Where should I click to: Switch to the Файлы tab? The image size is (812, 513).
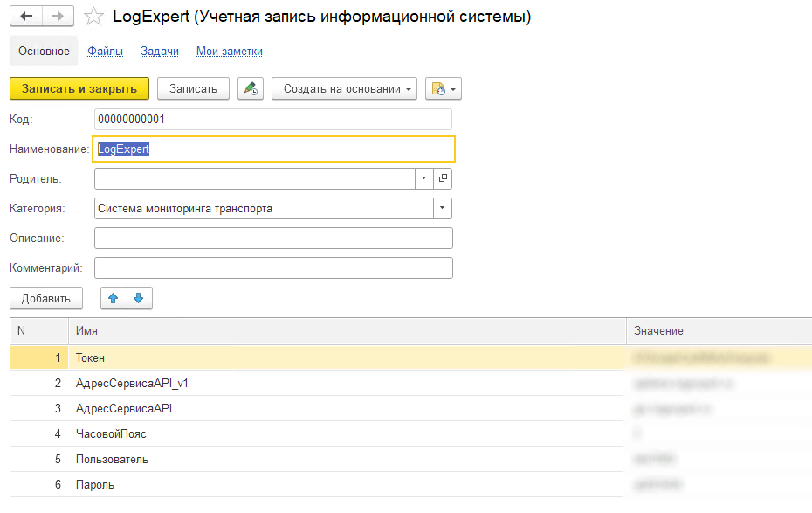105,52
